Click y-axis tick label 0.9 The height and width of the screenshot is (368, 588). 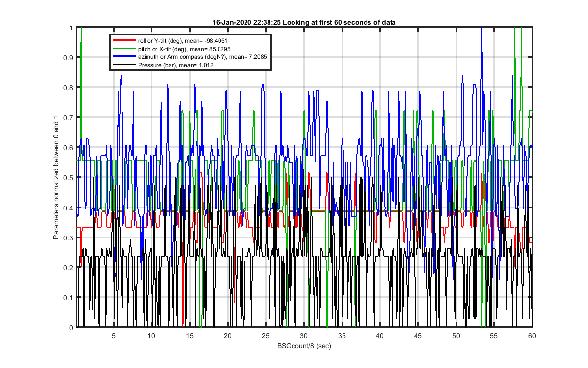[x=69, y=58]
